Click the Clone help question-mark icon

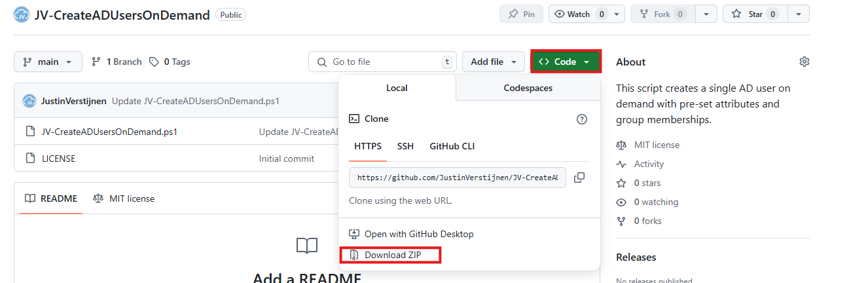582,119
